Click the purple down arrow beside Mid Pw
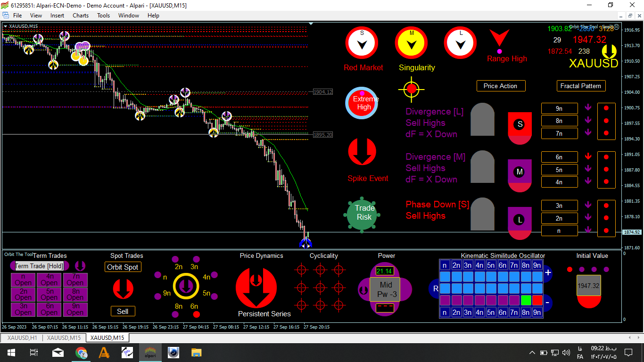The image size is (644, 362). pos(363,290)
